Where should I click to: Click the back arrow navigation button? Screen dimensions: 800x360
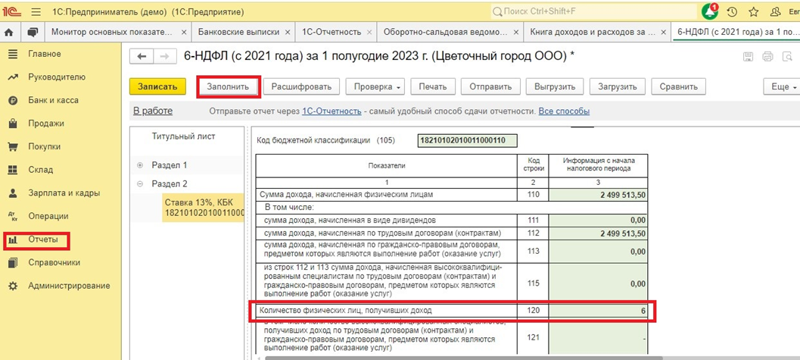[142, 57]
